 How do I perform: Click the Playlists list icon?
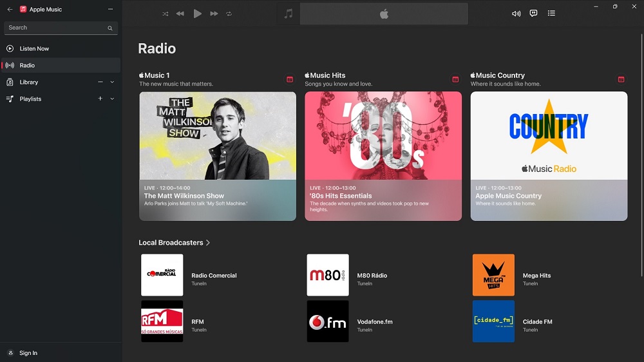10,99
